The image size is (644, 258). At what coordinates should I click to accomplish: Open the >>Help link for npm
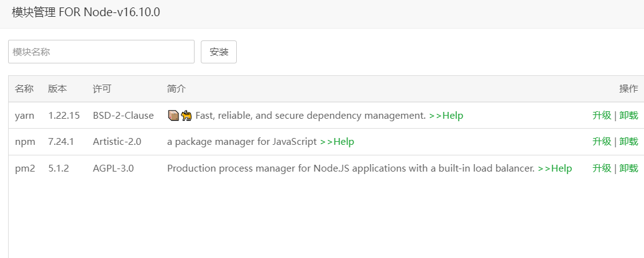(337, 142)
